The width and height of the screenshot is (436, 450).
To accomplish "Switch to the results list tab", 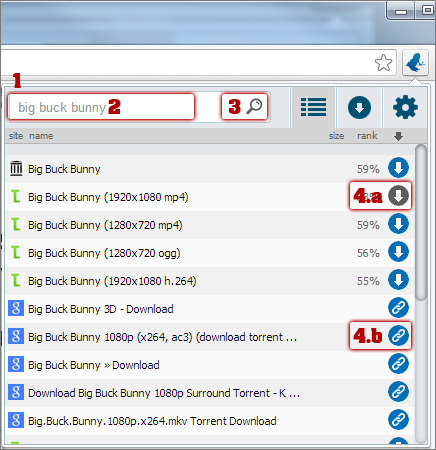I will pos(313,107).
